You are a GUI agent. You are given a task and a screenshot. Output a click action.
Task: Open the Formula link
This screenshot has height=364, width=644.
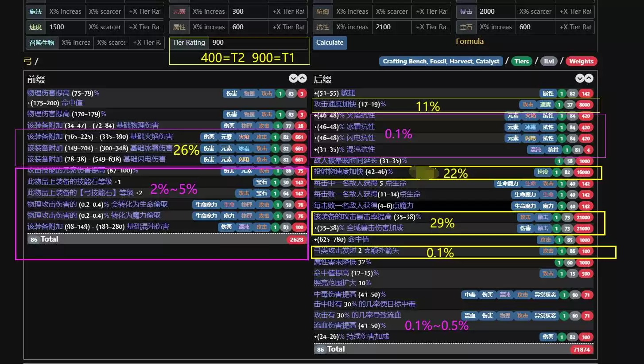469,42
